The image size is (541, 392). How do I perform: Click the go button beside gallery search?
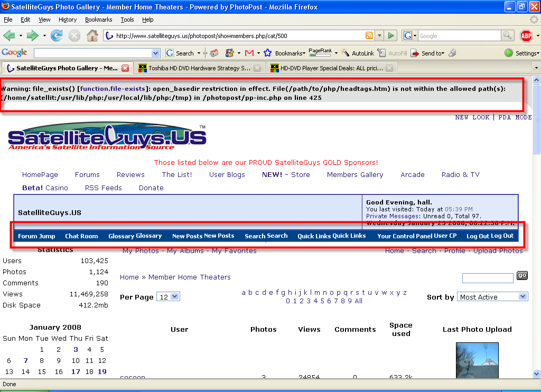522,275
